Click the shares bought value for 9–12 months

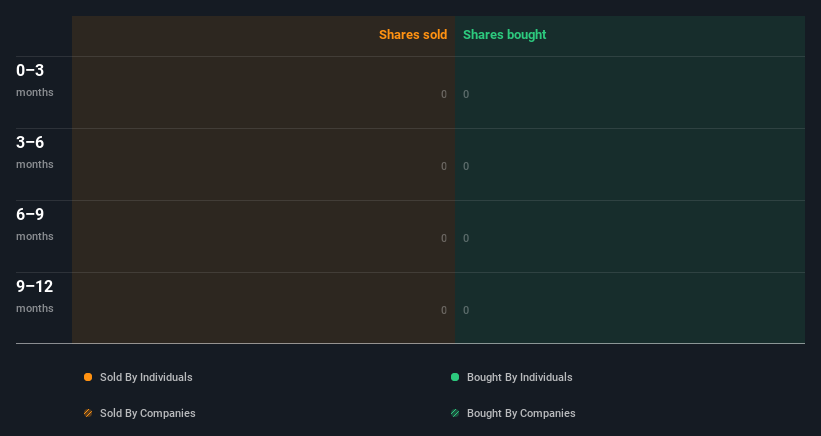[466, 310]
